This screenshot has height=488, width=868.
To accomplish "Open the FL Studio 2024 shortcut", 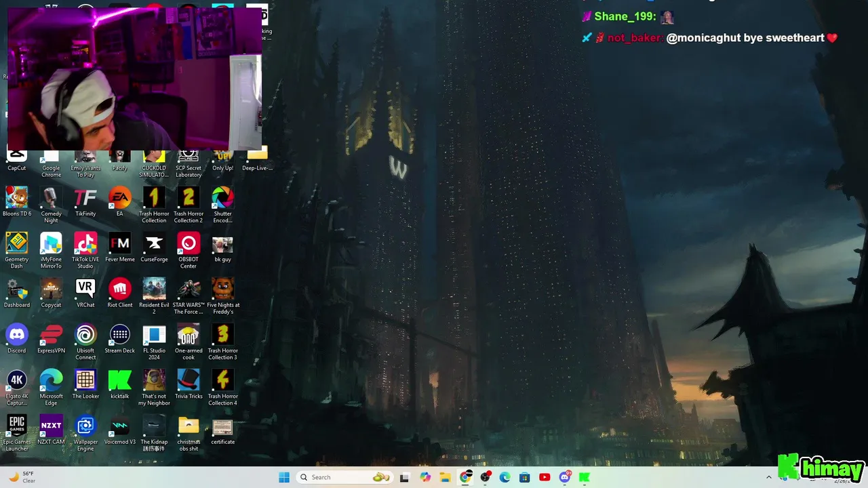I will pyautogui.click(x=154, y=342).
